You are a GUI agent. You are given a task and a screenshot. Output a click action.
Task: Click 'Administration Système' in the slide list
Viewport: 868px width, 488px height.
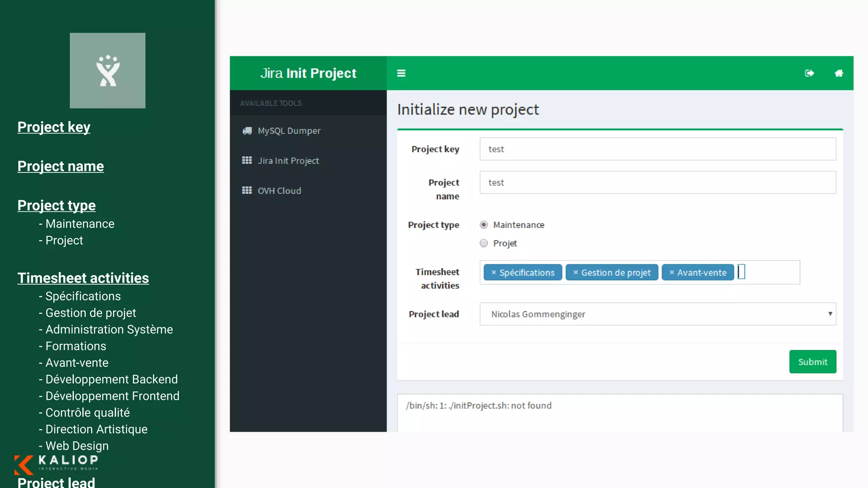(109, 330)
